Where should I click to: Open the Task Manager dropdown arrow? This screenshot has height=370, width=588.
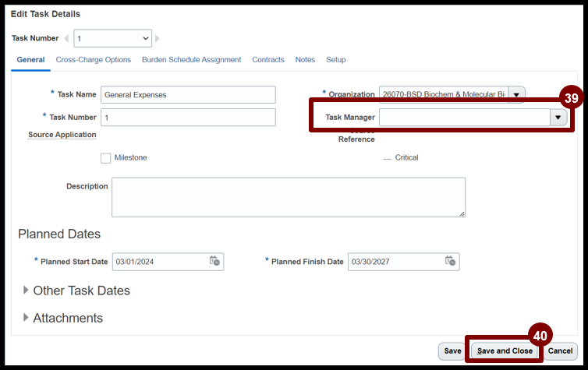tap(558, 118)
